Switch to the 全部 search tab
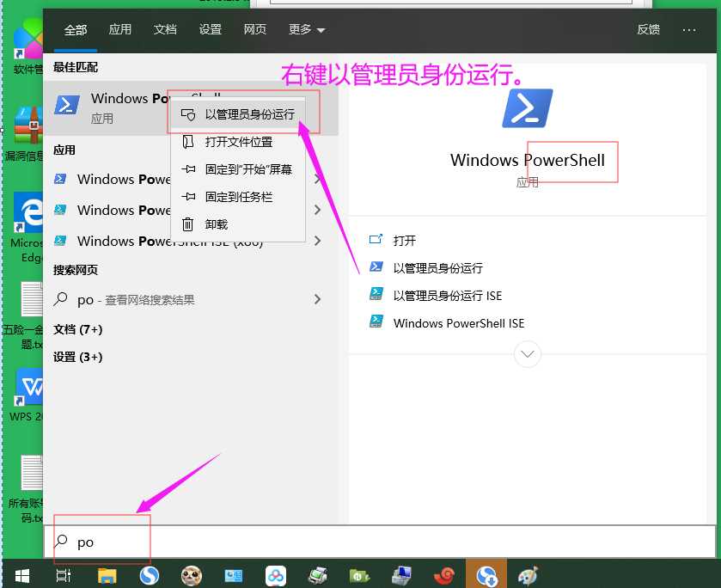Viewport: 721px width, 588px height. [76, 30]
